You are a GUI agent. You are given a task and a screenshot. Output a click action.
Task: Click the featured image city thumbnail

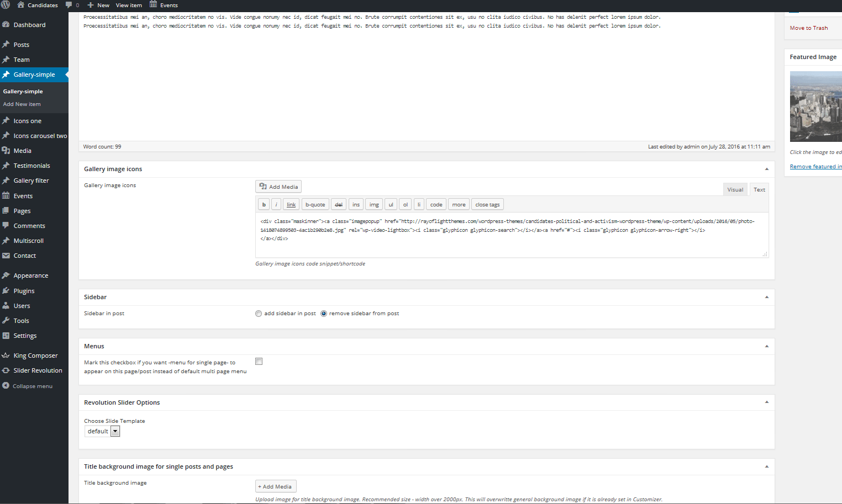[x=815, y=107]
